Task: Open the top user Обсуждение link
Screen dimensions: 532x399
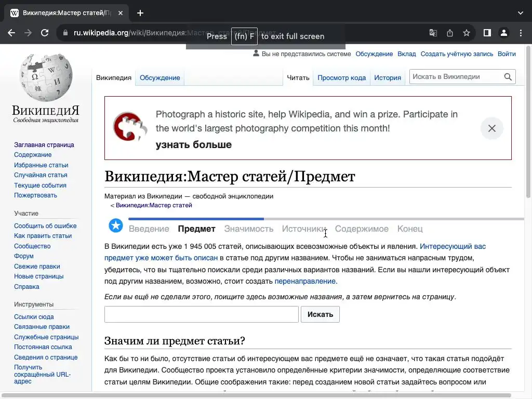Action: [374, 54]
